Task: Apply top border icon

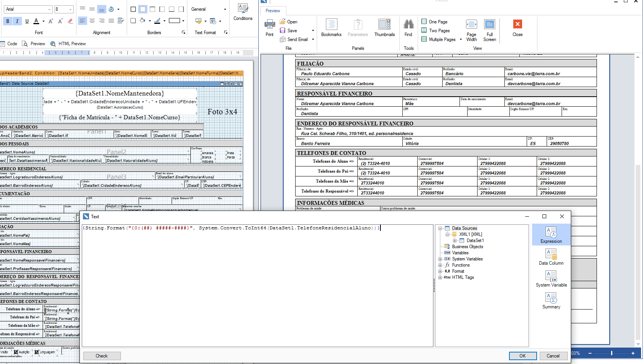Action: 152,9
